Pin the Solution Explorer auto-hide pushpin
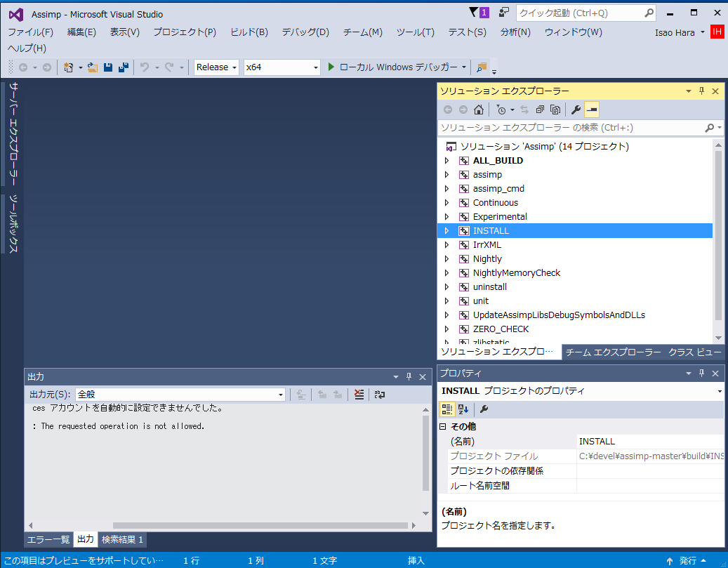This screenshot has width=728, height=568. tap(701, 91)
